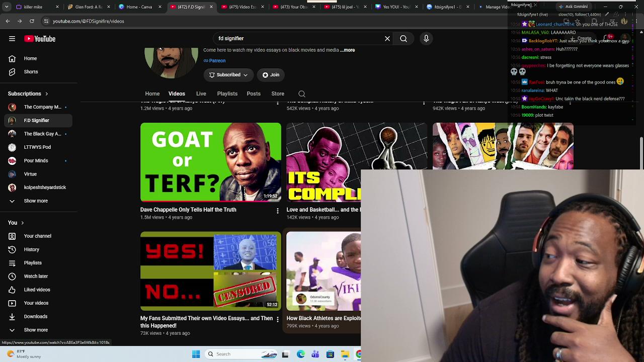Open the channel Playlists tab

227,94
